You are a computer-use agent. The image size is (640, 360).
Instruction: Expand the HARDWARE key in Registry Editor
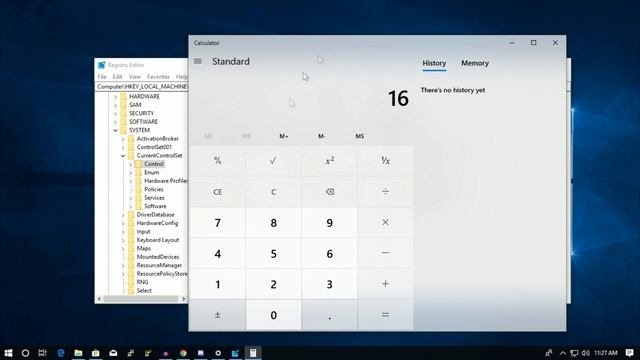click(116, 97)
